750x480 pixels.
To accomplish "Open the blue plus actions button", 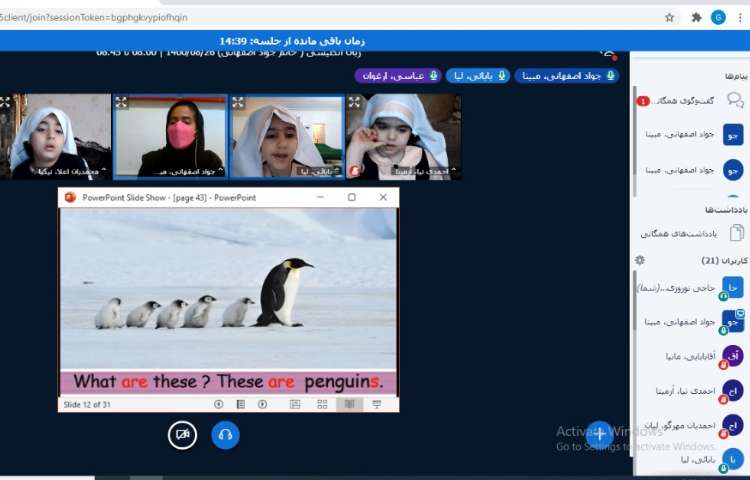I will point(598,433).
